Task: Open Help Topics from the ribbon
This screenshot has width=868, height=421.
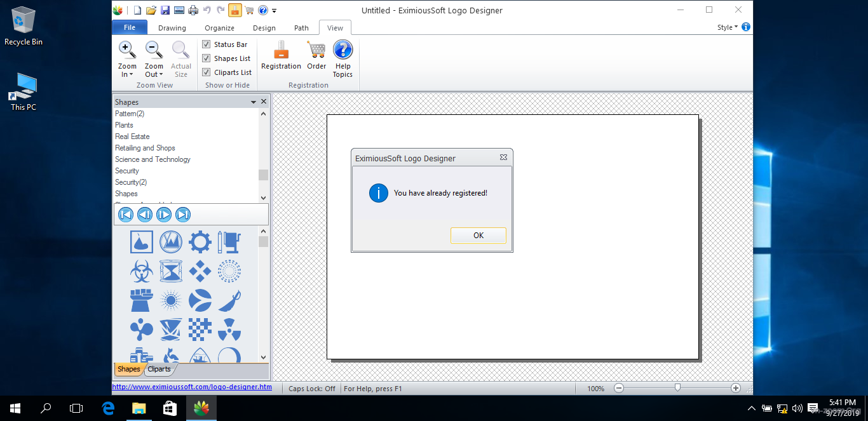Action: [342, 59]
